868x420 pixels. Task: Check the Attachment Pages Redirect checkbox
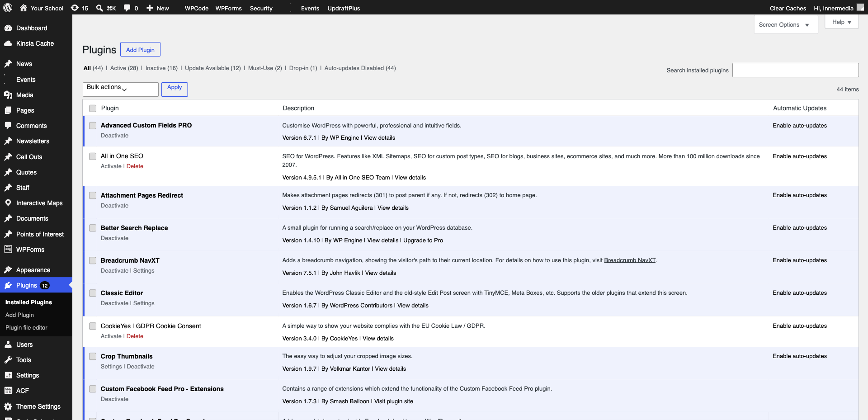click(x=93, y=195)
